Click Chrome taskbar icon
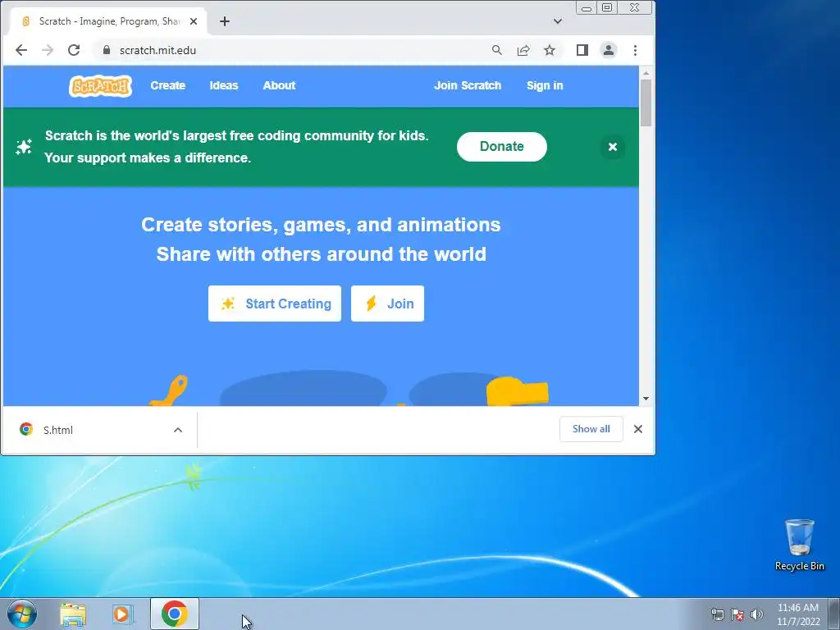 (175, 614)
